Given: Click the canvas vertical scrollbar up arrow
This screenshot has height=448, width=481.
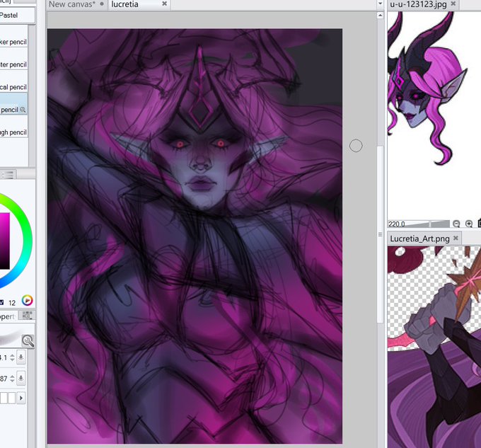Looking at the screenshot, I should [380, 16].
